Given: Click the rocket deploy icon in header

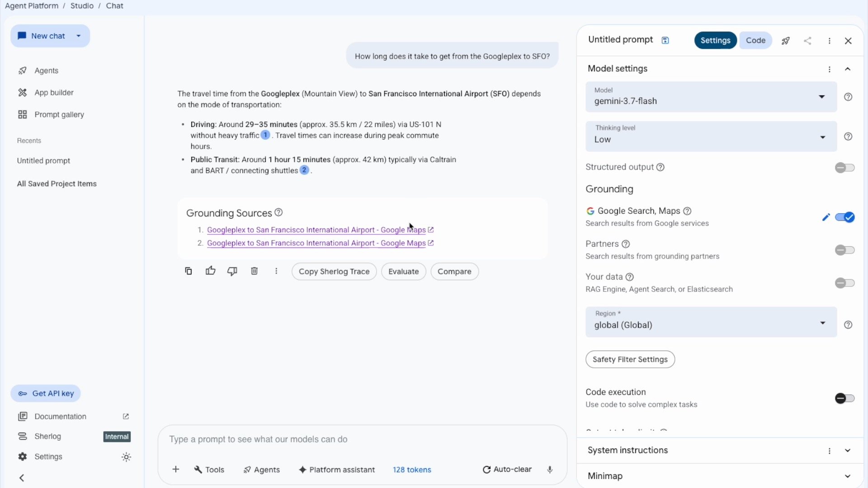Looking at the screenshot, I should tap(786, 41).
